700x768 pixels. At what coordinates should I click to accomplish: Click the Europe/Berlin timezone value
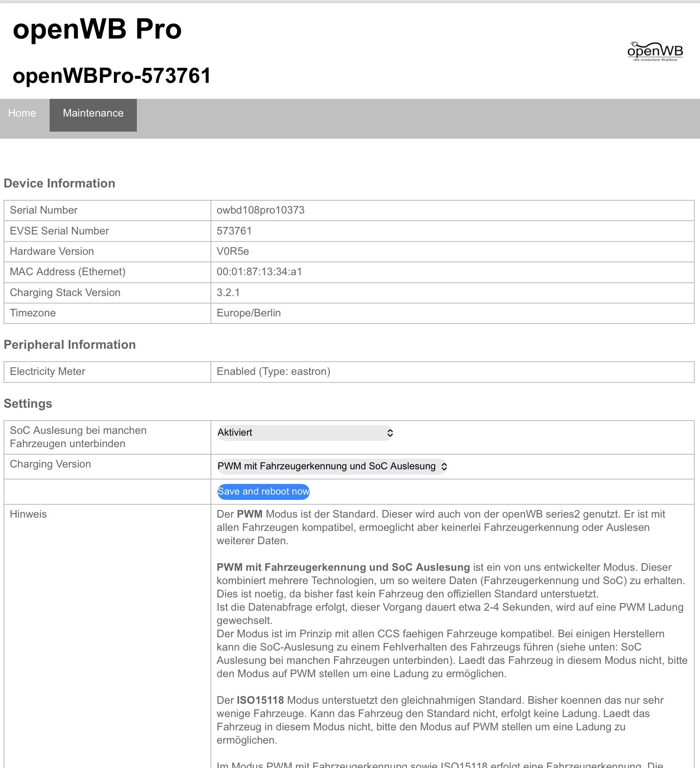(x=249, y=313)
